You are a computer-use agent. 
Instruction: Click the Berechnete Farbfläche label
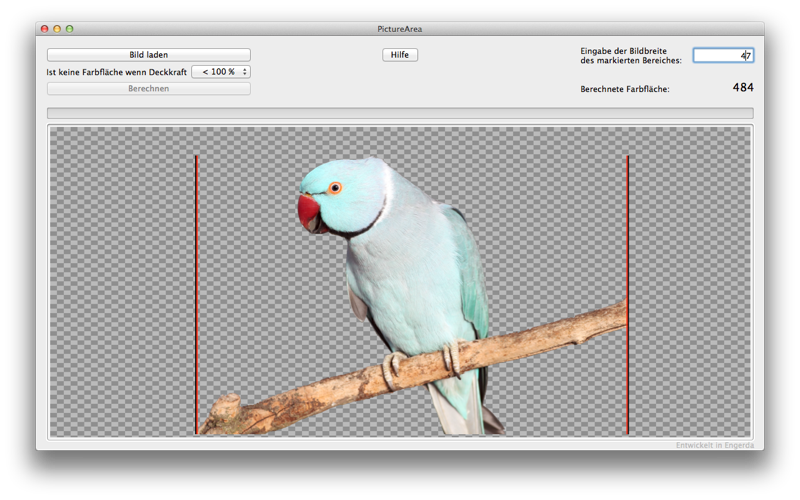tap(624, 89)
